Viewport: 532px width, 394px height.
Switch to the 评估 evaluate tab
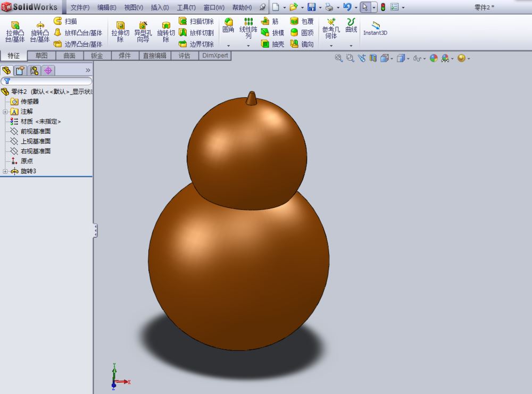click(x=184, y=56)
